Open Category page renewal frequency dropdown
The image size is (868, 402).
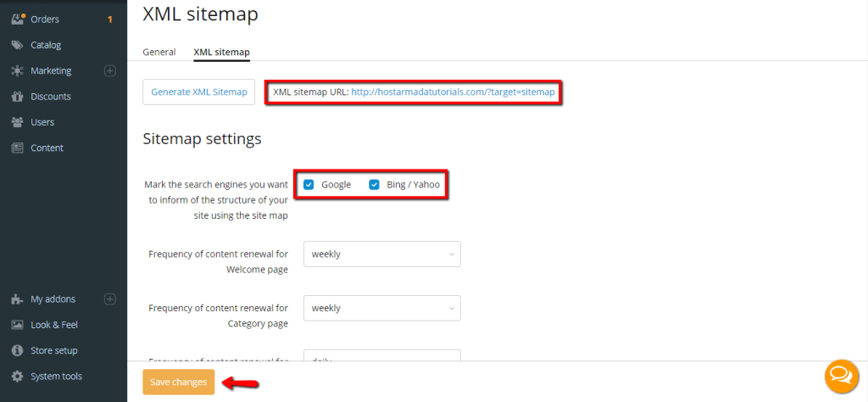tap(382, 308)
